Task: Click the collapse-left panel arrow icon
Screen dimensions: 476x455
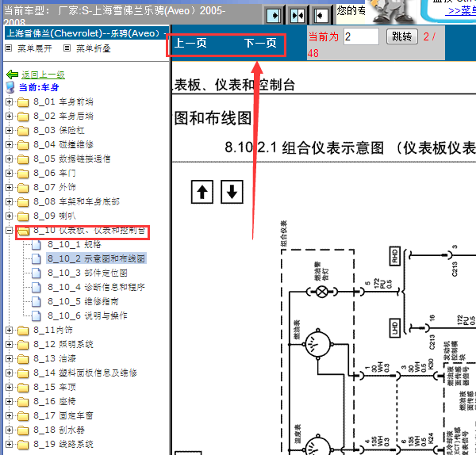Action: [321, 15]
